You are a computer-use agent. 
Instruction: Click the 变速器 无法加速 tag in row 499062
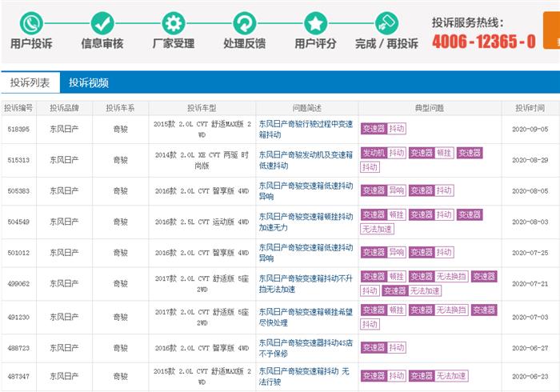(411, 290)
